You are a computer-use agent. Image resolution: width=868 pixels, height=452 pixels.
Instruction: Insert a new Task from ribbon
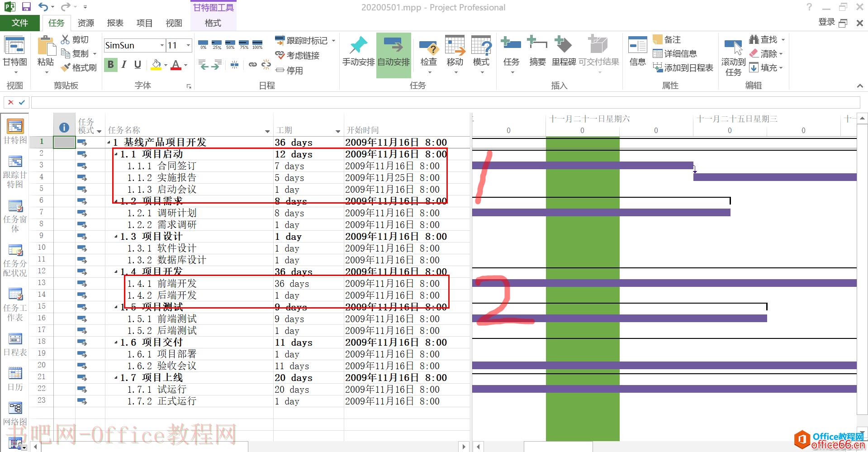(512, 54)
